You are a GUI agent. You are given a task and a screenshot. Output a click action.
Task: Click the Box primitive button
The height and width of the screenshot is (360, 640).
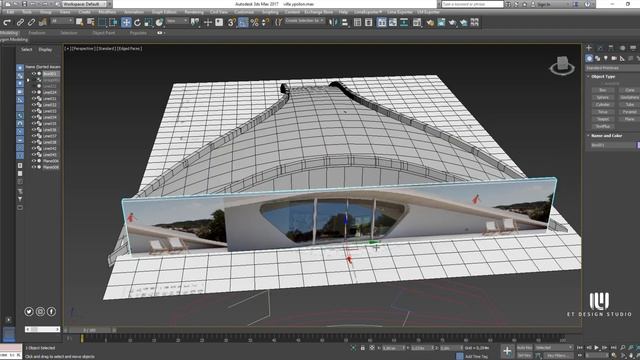602,90
